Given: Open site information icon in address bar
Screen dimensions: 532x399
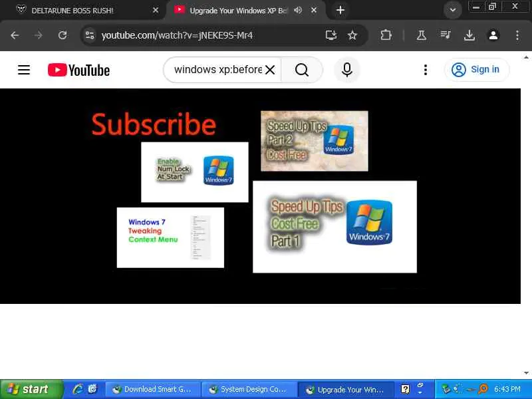Looking at the screenshot, I should [x=90, y=35].
